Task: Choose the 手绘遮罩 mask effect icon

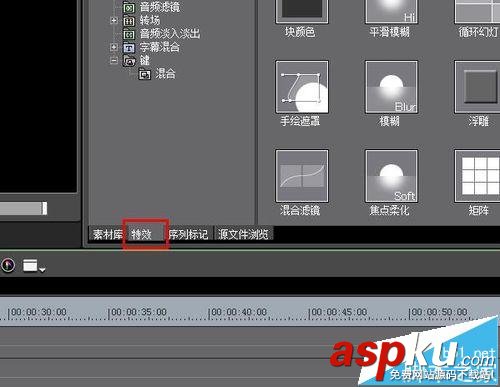Action: coord(302,87)
